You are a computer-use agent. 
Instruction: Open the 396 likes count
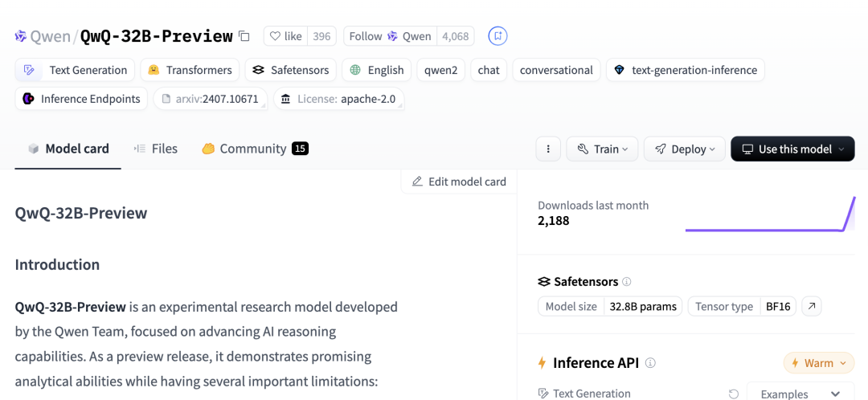pyautogui.click(x=321, y=36)
